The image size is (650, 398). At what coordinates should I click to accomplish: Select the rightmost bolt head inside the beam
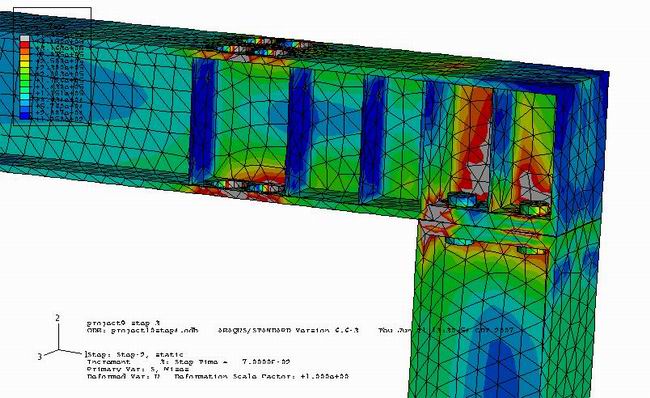point(535,208)
